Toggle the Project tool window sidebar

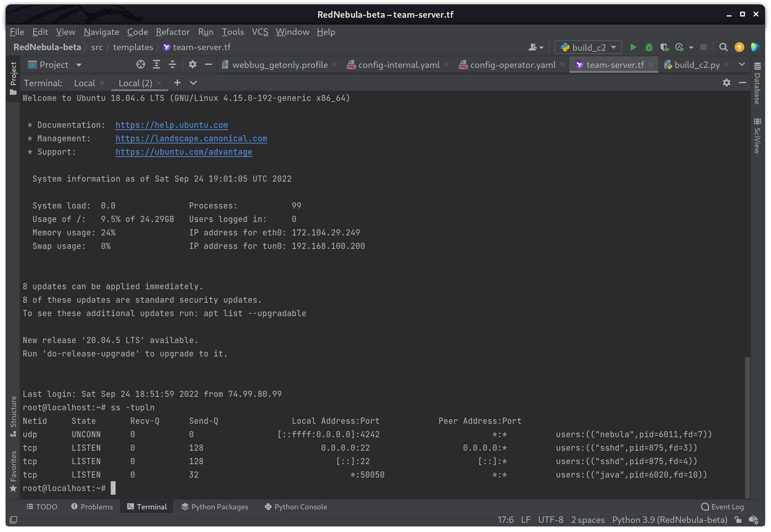coord(13,77)
